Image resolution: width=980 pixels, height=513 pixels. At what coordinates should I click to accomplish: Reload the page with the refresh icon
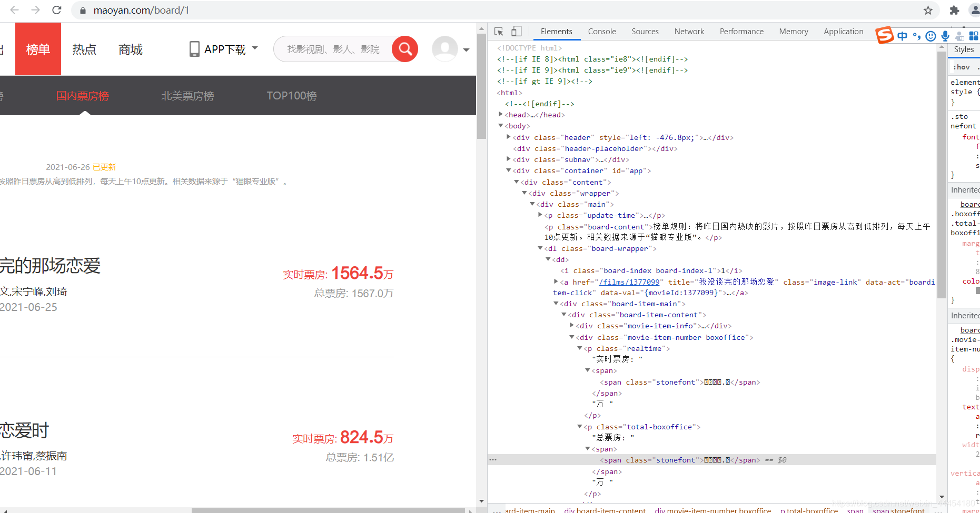coord(57,10)
